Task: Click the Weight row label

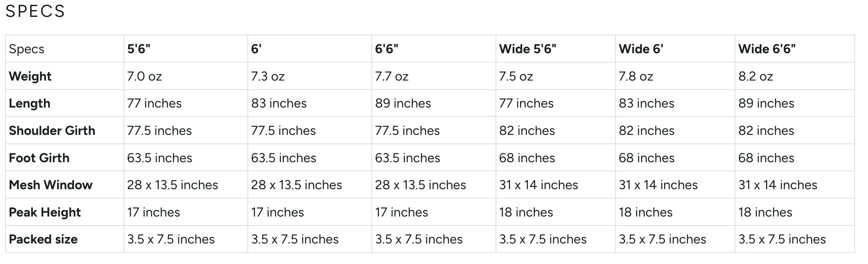Action: tap(30, 76)
